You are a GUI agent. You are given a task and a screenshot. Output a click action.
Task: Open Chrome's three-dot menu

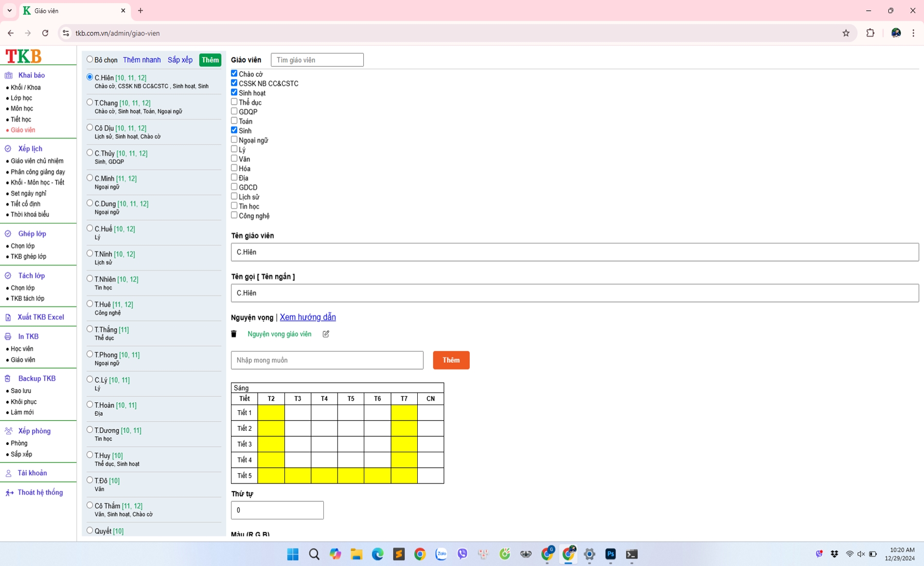913,33
